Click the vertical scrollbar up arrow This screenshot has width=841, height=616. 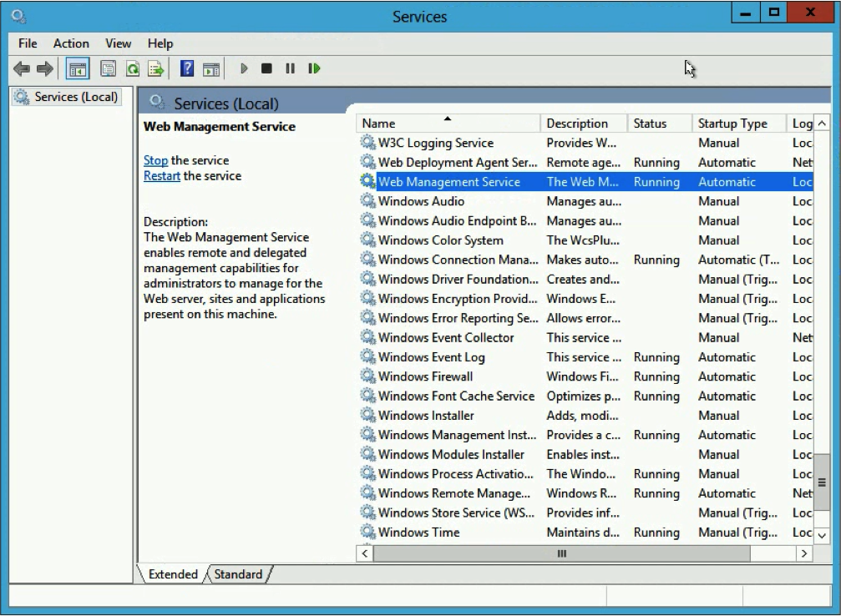coord(822,124)
